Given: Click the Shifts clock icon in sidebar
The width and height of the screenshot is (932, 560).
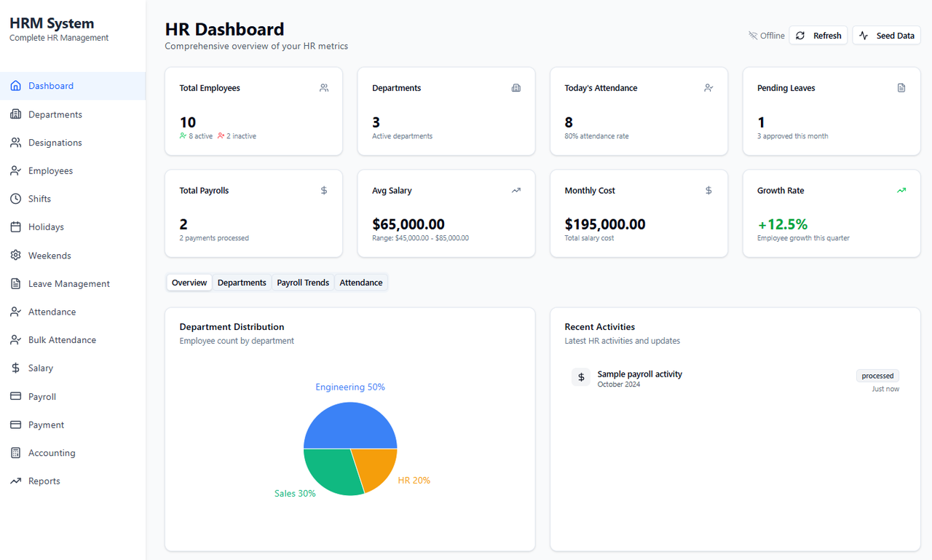Looking at the screenshot, I should pyautogui.click(x=15, y=199).
